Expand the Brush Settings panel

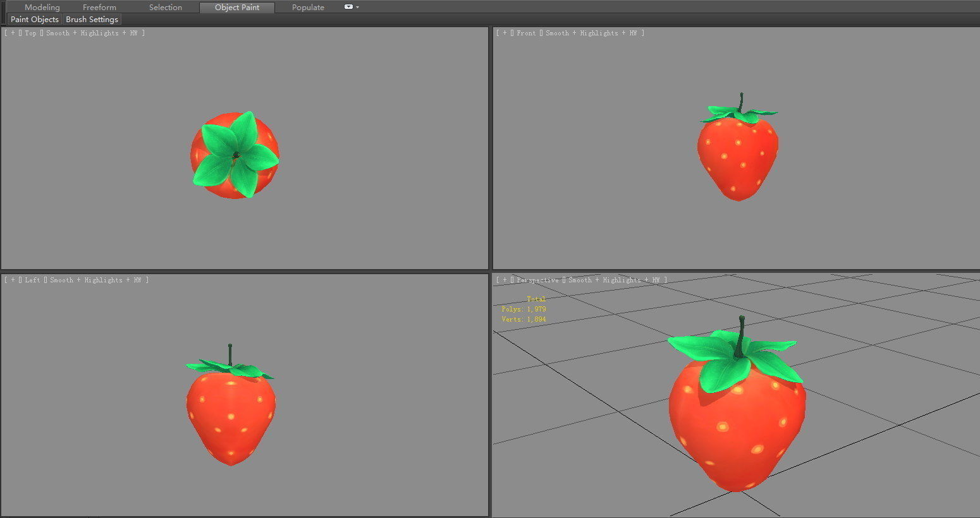click(92, 20)
